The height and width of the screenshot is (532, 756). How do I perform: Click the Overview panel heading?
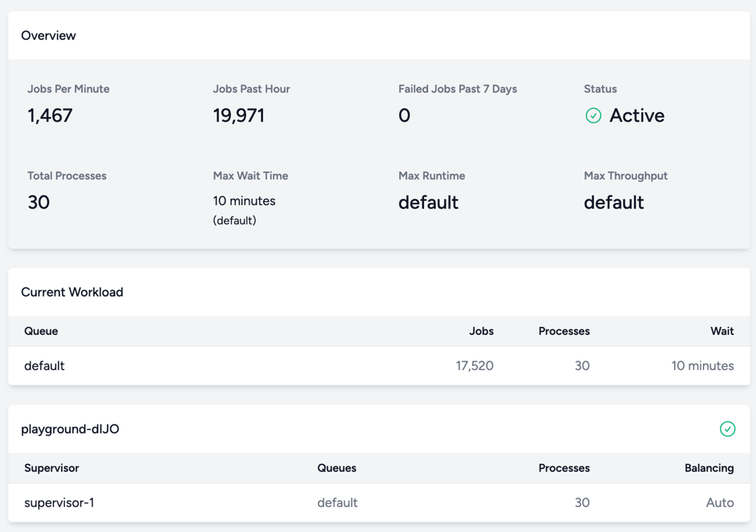[49, 36]
